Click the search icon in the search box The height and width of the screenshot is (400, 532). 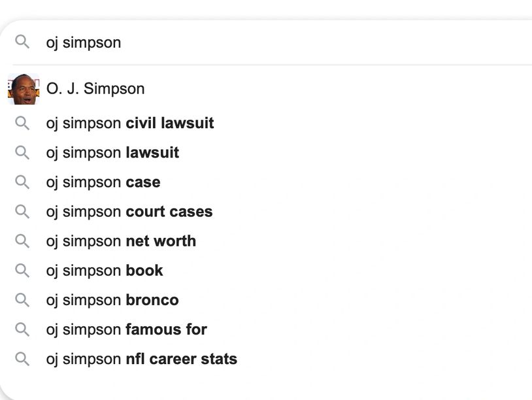(22, 42)
